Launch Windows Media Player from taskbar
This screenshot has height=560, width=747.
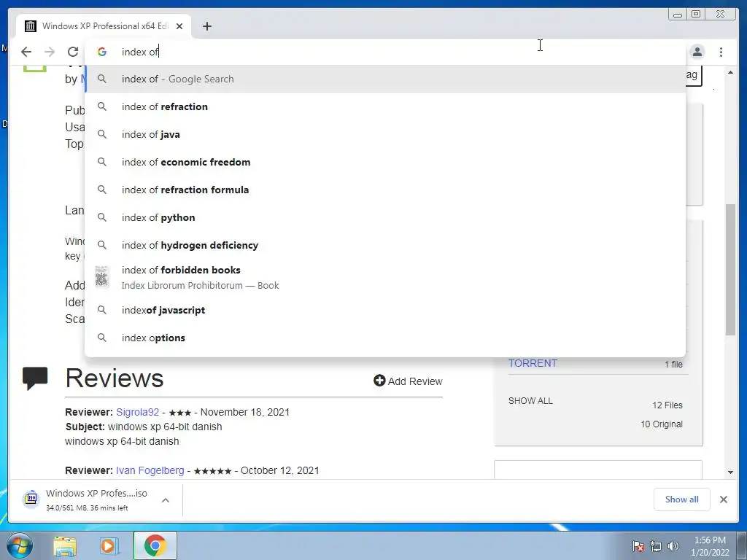point(109,545)
